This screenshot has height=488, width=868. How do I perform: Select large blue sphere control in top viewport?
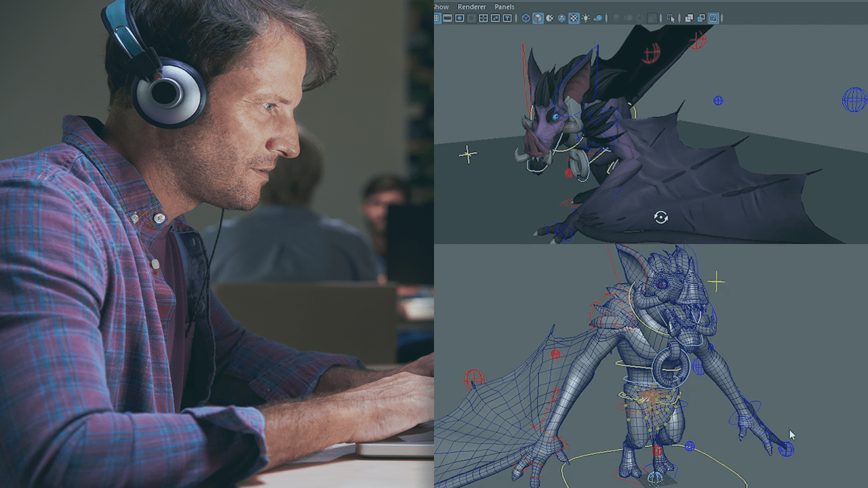click(x=854, y=100)
